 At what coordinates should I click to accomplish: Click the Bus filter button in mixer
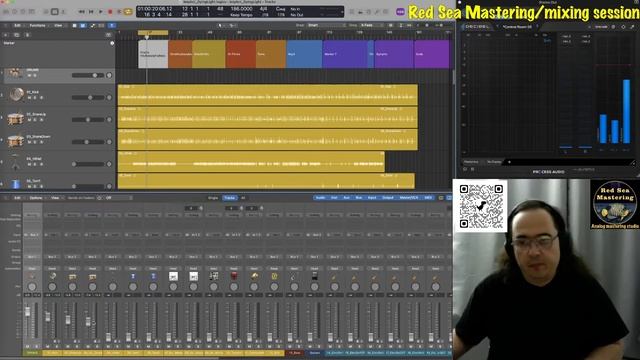359,198
